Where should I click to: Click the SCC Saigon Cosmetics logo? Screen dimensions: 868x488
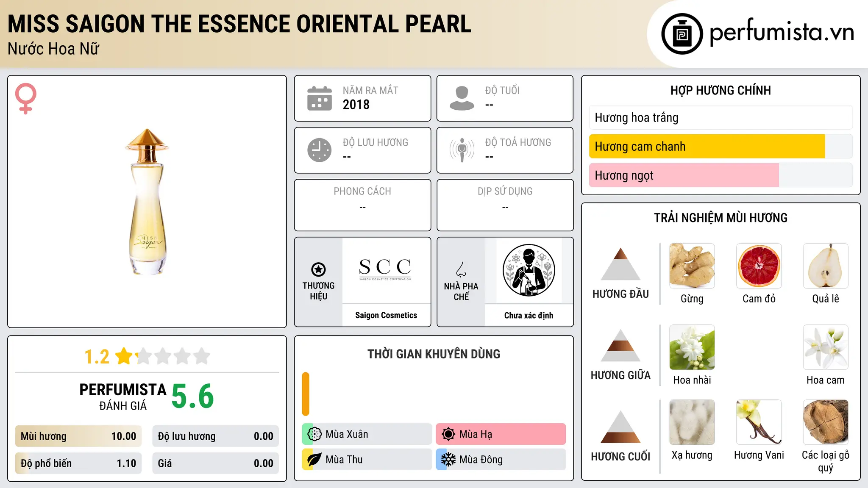click(x=385, y=270)
